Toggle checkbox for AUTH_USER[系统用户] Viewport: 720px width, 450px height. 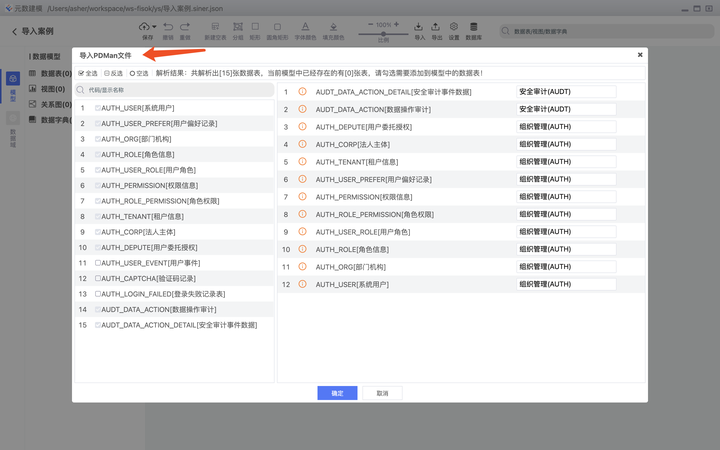98,108
